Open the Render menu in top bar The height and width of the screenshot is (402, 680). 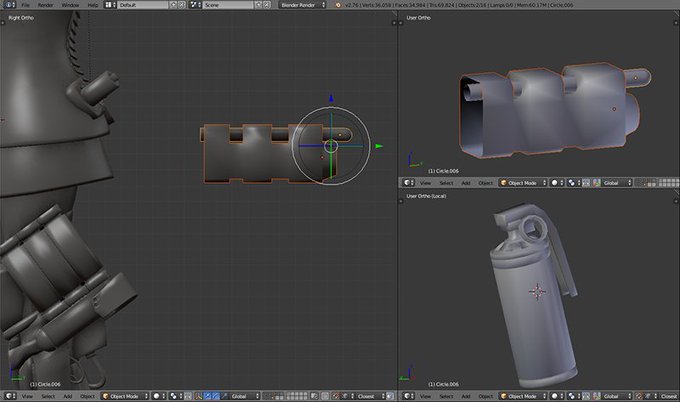[x=46, y=5]
